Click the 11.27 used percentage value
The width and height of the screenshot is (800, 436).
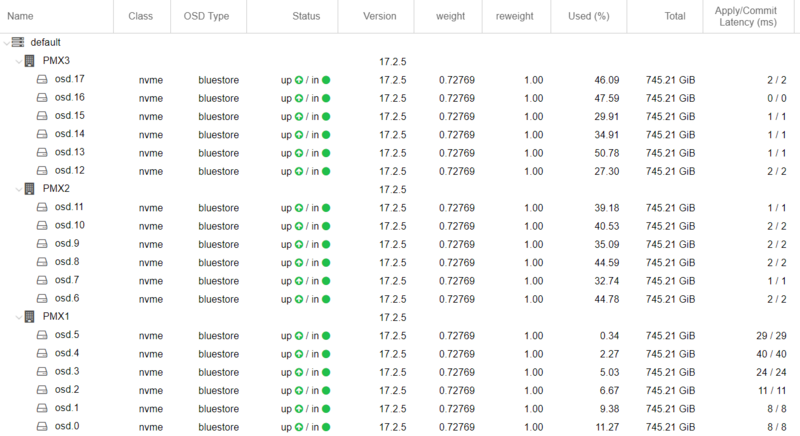[607, 427]
